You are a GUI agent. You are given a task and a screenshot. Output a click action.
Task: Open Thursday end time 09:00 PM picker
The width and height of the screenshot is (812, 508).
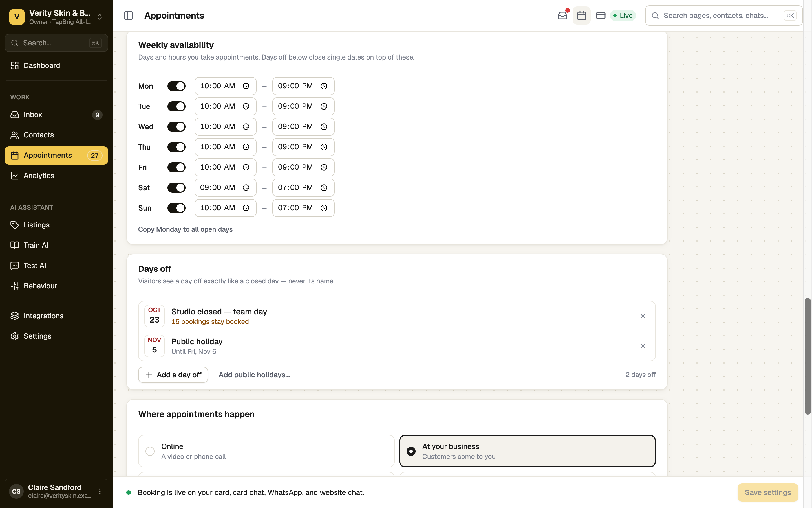303,147
